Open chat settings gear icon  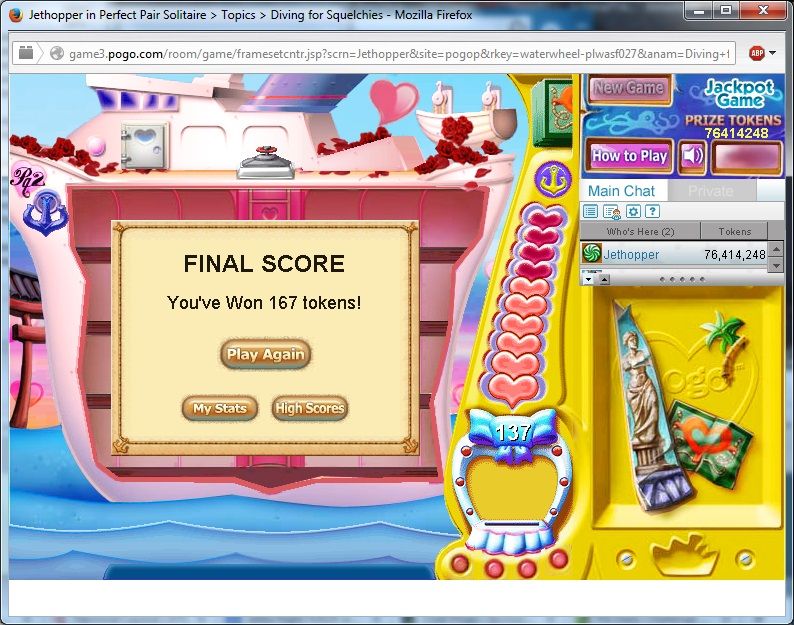tap(633, 212)
